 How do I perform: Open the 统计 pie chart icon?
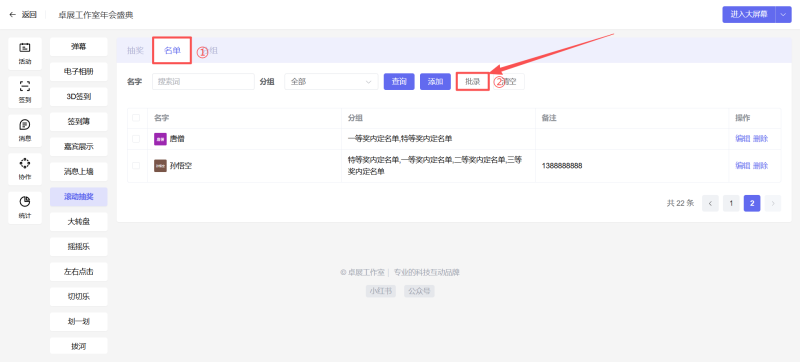click(x=25, y=208)
